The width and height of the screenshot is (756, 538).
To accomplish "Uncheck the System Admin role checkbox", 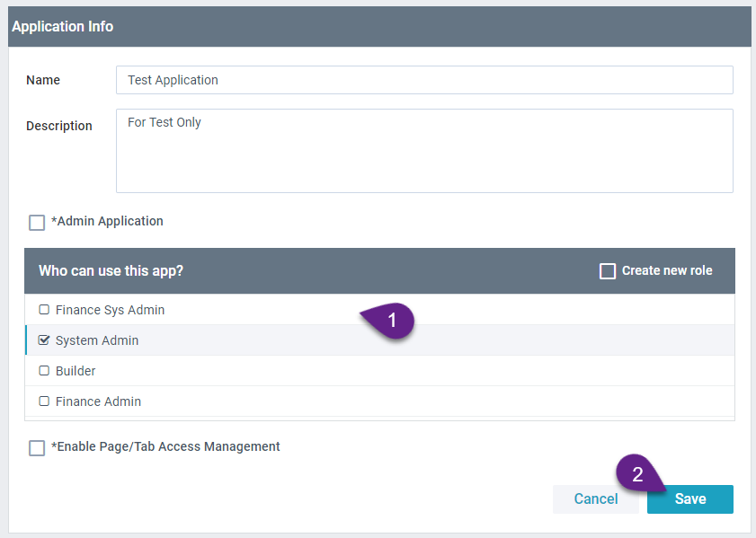I will tap(44, 340).
